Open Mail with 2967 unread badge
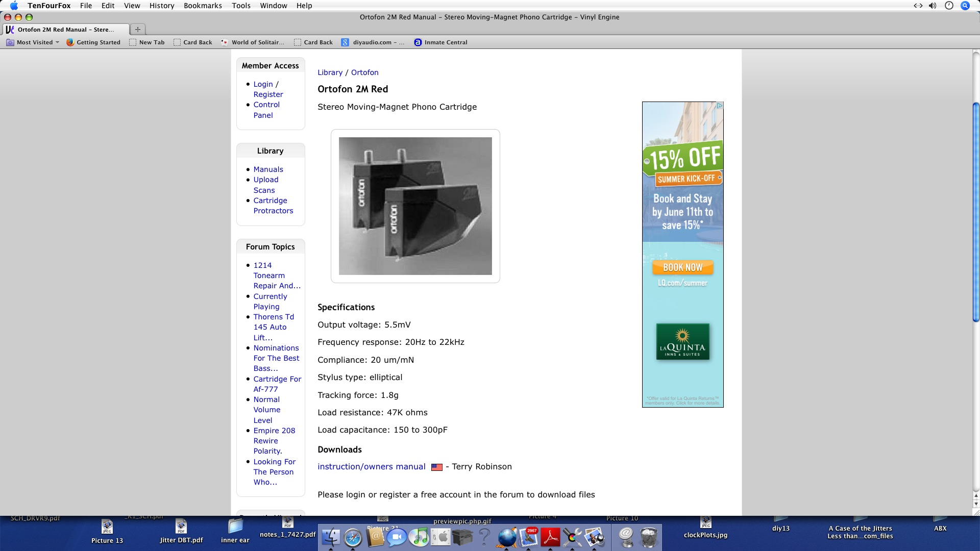 529,537
